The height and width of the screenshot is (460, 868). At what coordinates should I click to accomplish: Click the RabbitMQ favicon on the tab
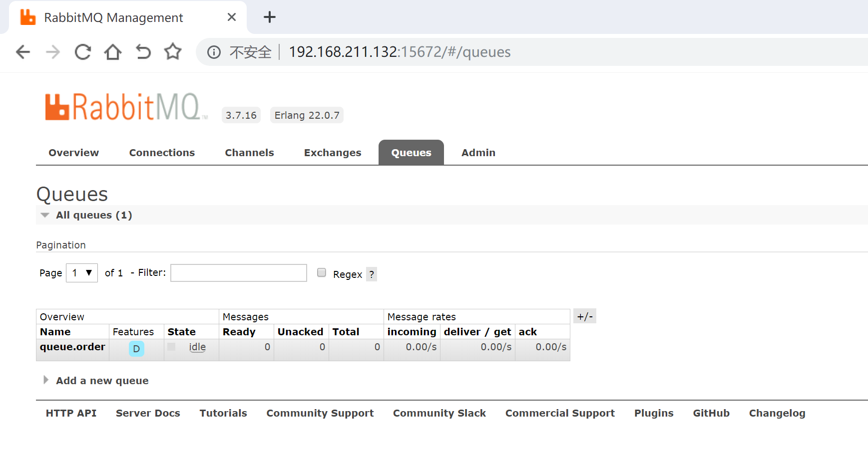[28, 17]
